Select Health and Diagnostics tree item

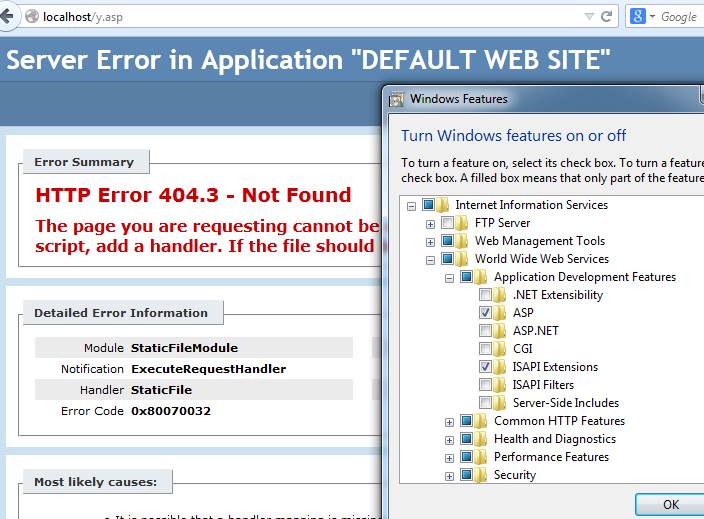click(554, 439)
